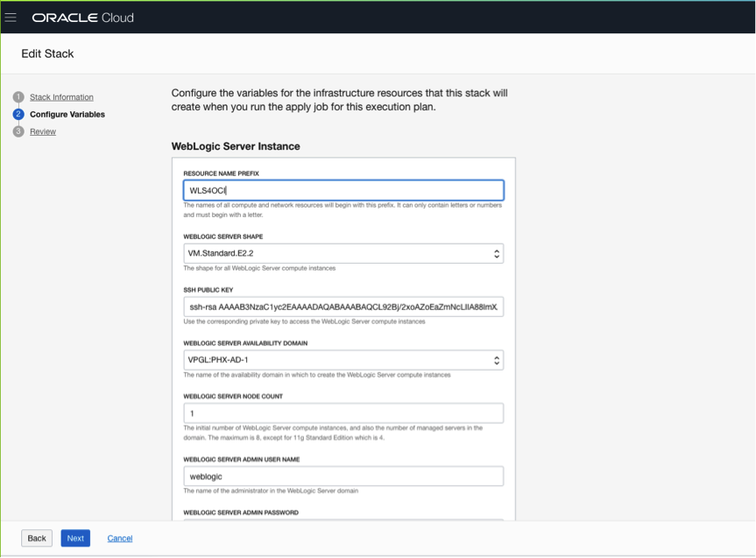Image resolution: width=756 pixels, height=558 pixels.
Task: Click the Edit Stack page title
Action: pyautogui.click(x=47, y=53)
